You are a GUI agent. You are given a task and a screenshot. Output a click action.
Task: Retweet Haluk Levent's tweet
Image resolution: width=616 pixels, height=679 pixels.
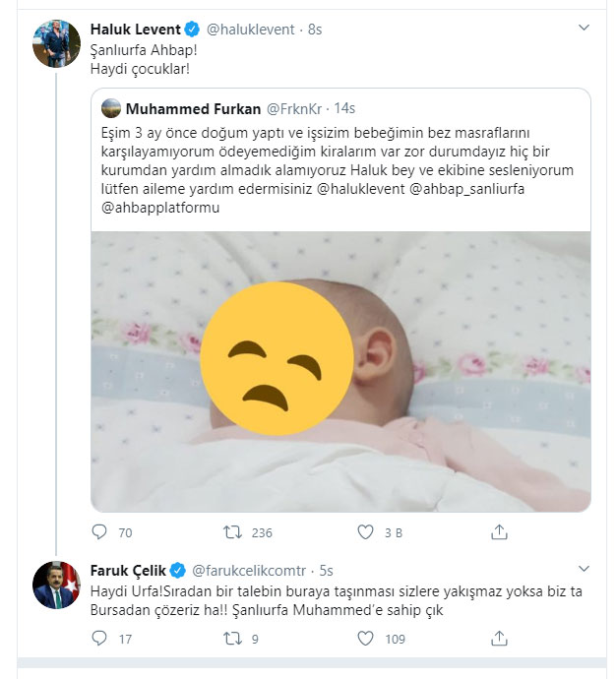tap(233, 532)
